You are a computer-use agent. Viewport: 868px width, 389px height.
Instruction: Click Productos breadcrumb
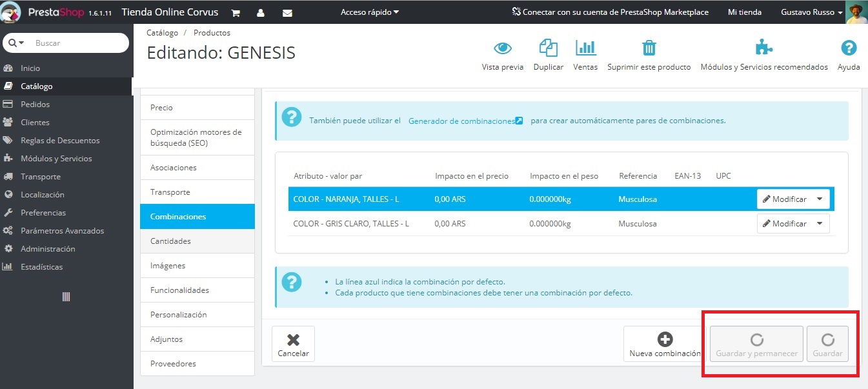212,32
